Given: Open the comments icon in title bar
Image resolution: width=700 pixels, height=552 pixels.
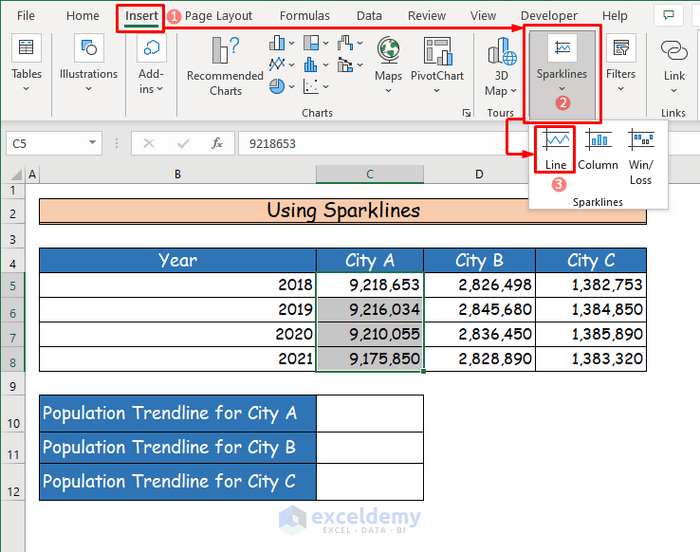Looking at the screenshot, I should pyautogui.click(x=667, y=16).
